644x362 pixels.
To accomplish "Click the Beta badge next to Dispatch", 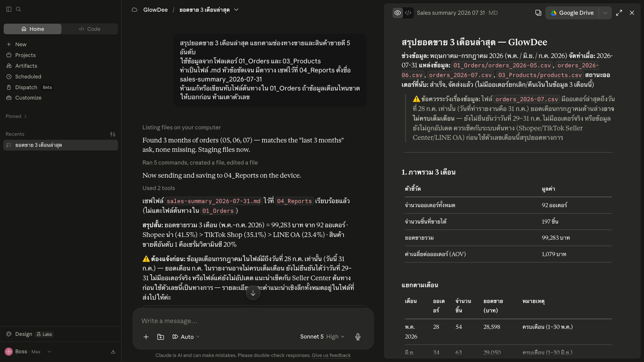I will [47, 87].
